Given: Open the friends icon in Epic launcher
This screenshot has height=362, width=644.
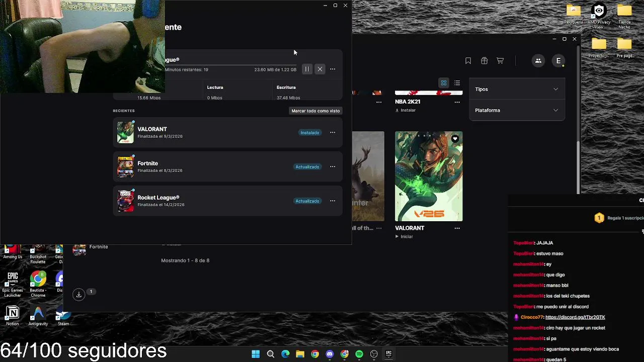Looking at the screenshot, I should coord(538,61).
